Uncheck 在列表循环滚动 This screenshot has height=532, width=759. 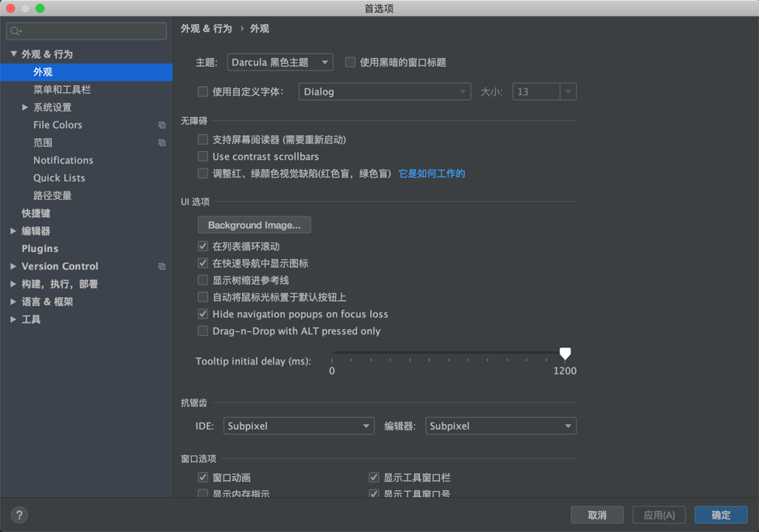203,246
